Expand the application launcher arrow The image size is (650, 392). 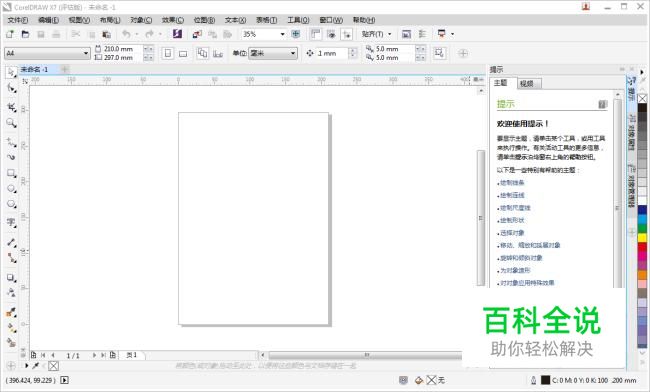pyautogui.click(x=452, y=34)
